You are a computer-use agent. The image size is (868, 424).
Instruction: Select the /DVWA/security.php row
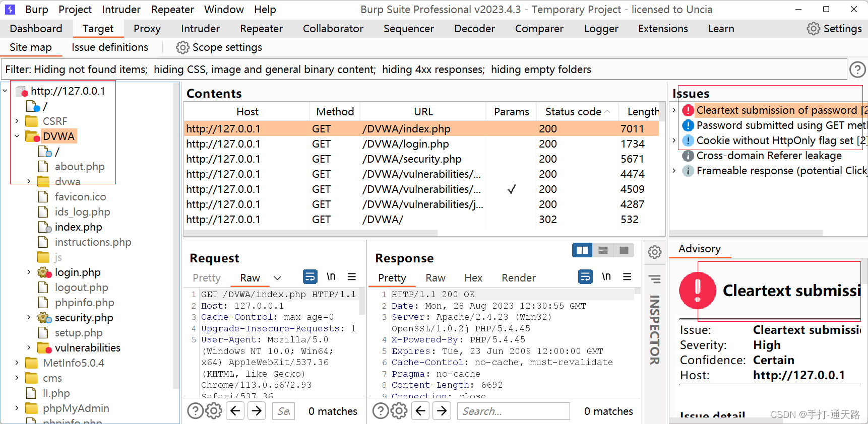click(x=421, y=159)
